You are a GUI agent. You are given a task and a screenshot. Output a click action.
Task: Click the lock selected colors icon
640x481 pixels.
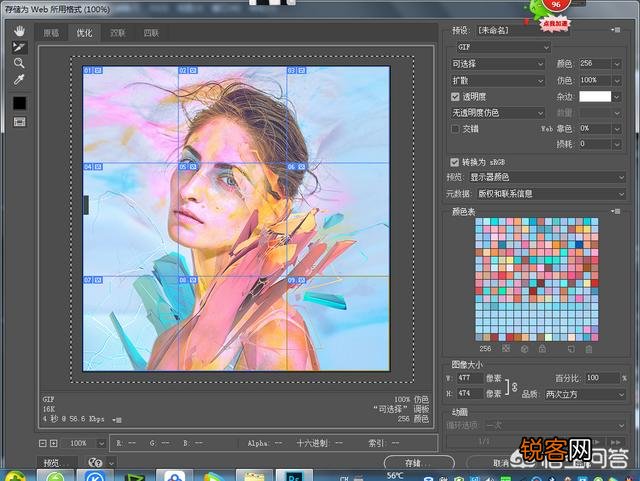point(542,349)
